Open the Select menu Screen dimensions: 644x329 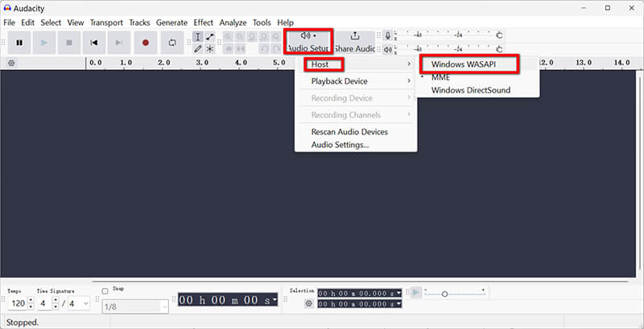tap(51, 23)
